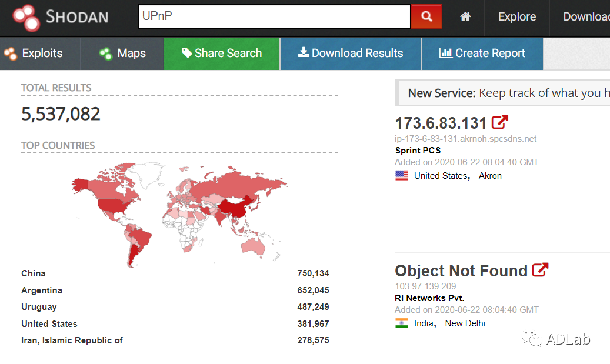Click the Share Search button

(x=222, y=54)
